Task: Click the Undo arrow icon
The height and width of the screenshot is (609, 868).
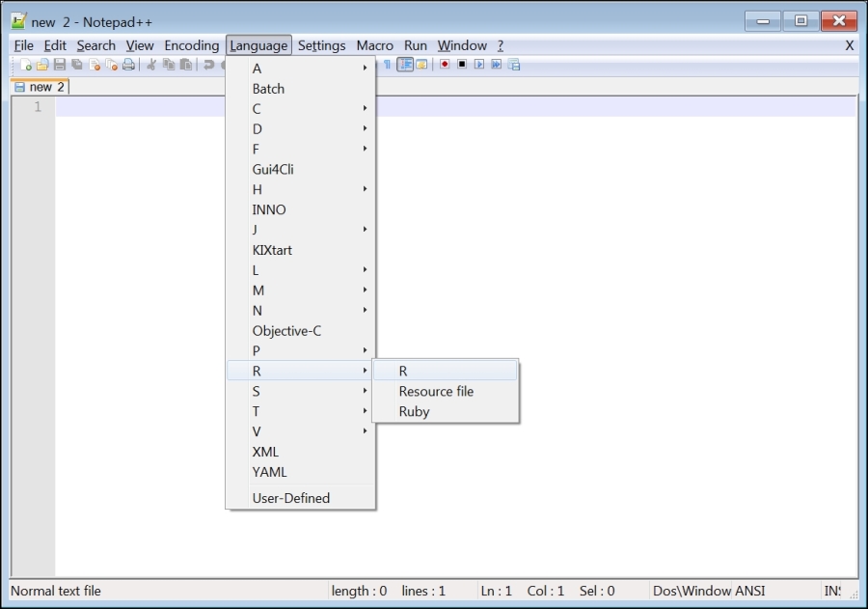Action: pos(208,65)
